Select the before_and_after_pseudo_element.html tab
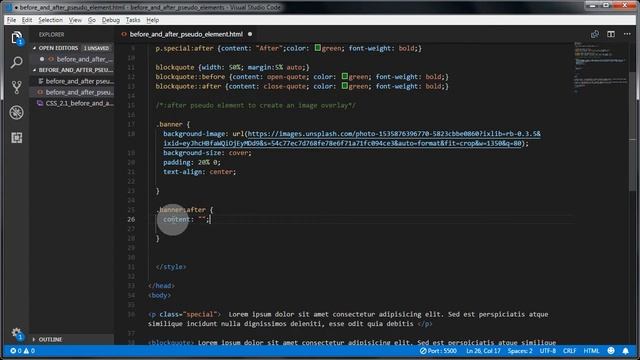640x360 pixels. point(186,34)
